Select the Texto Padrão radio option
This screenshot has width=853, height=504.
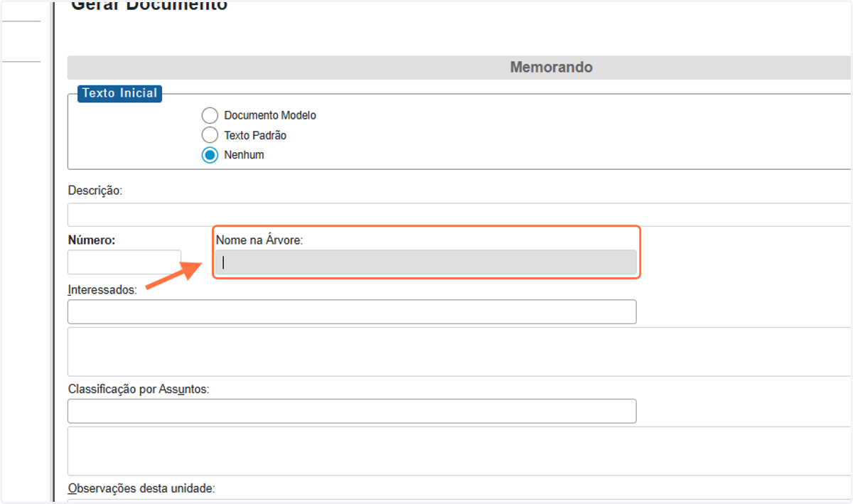point(210,135)
